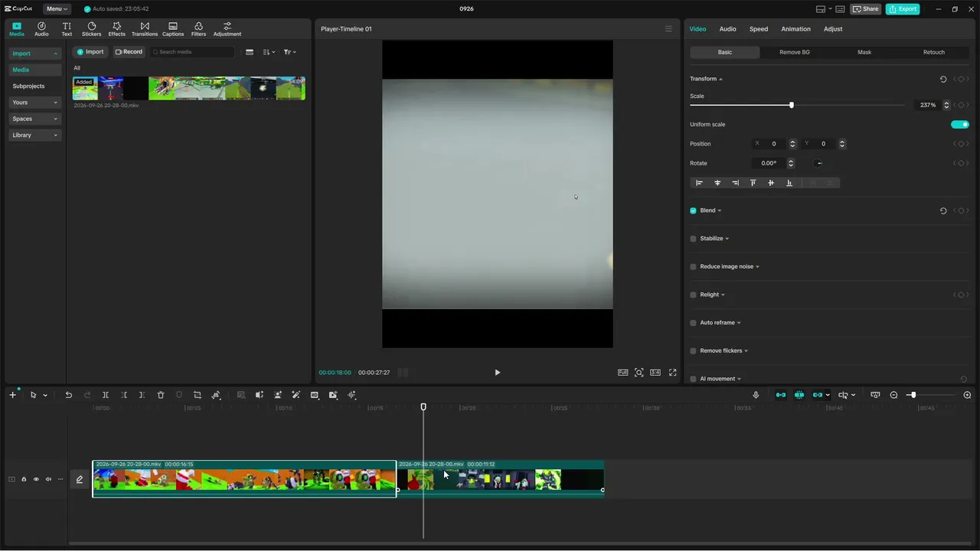Delete the selected clip with trash icon
The width and height of the screenshot is (980, 551).
[x=161, y=395]
